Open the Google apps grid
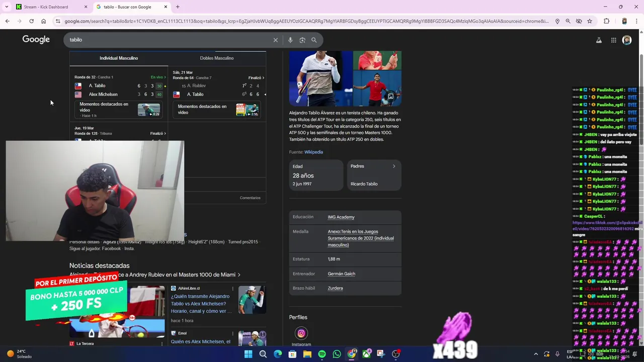 [x=614, y=40]
